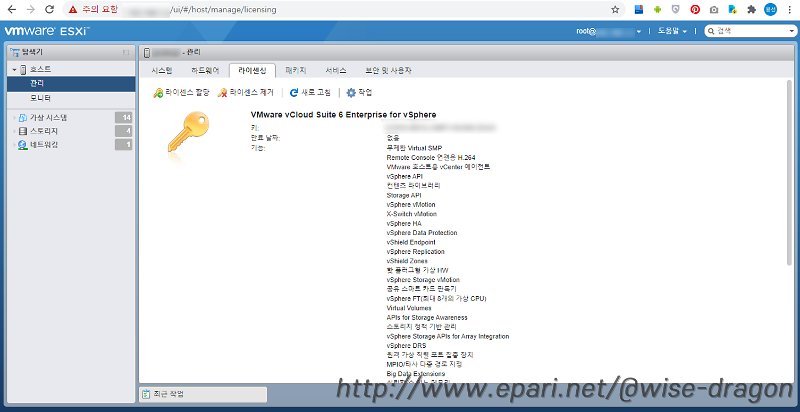The width and height of the screenshot is (800, 412).
Task: Click the VMware ESXi logo
Action: tap(46, 31)
